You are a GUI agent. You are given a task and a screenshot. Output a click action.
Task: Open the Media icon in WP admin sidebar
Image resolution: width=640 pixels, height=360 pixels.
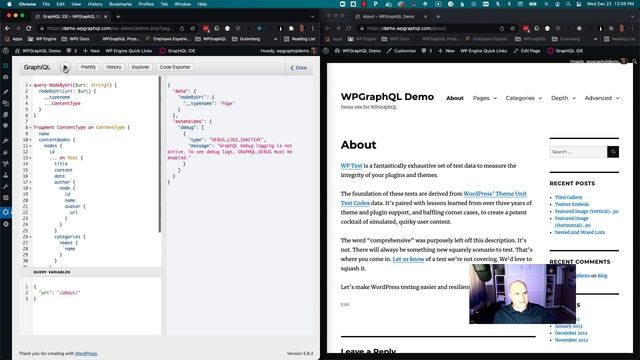pos(6,103)
